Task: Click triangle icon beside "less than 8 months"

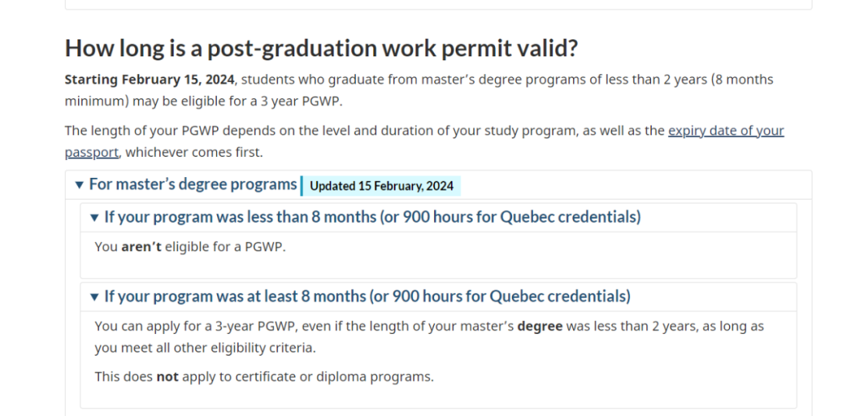Action: click(x=94, y=217)
